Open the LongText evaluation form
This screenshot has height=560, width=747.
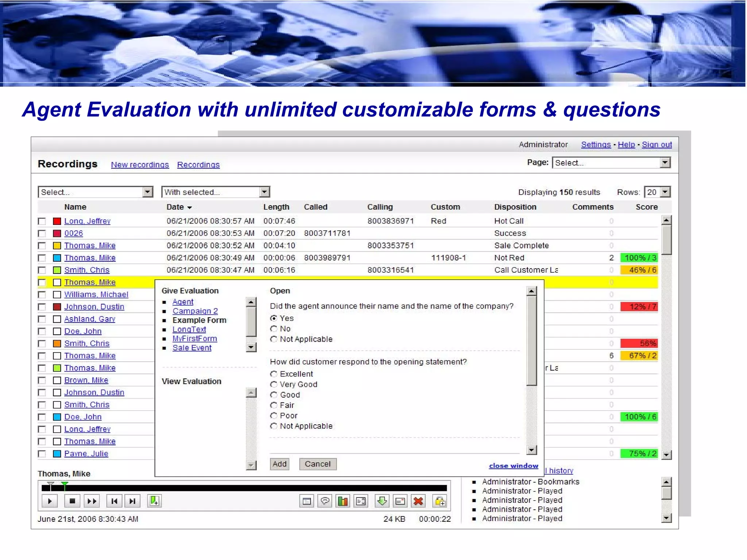coord(189,329)
